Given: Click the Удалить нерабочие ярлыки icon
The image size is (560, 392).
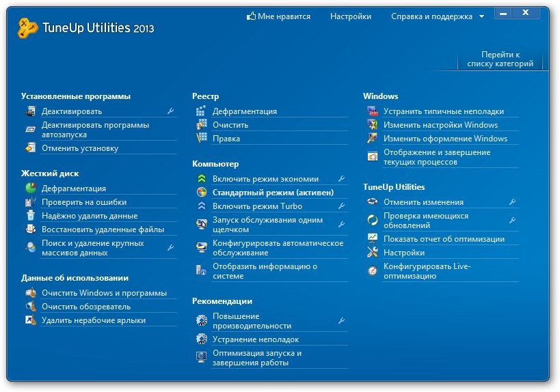Looking at the screenshot, I should 31,320.
